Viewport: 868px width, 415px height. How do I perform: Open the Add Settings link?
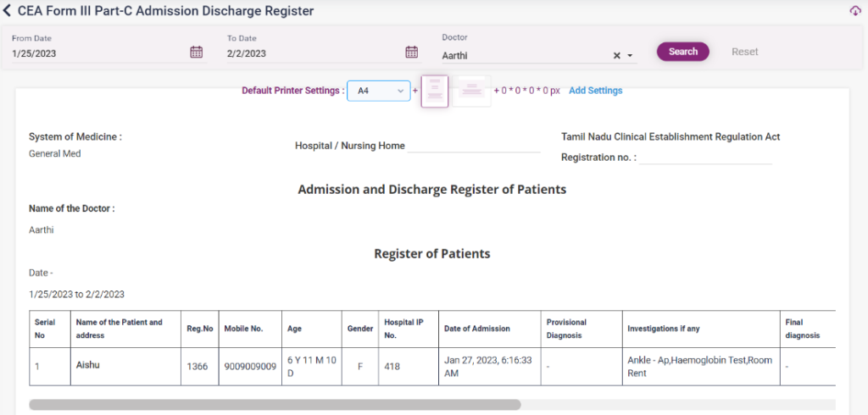click(x=595, y=91)
